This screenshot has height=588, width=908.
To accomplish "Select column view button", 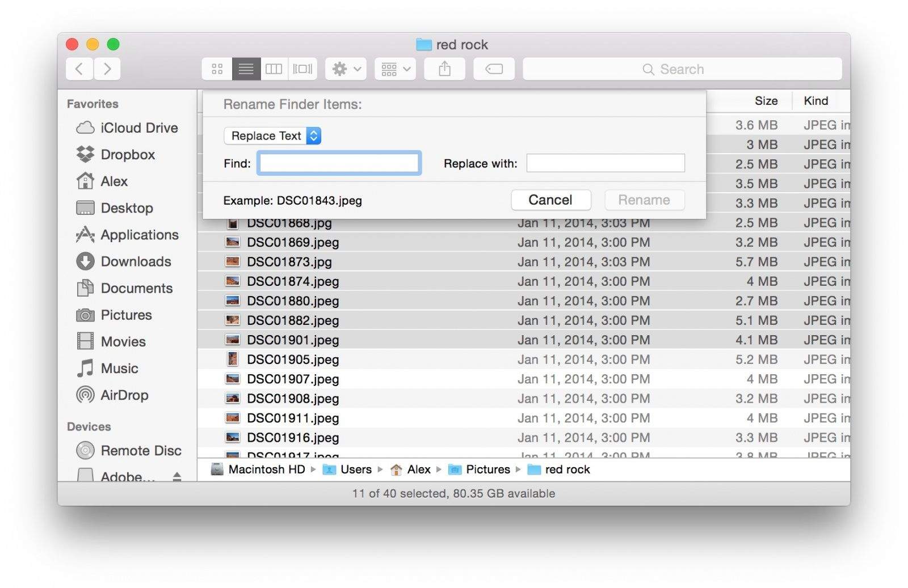I will [x=274, y=69].
